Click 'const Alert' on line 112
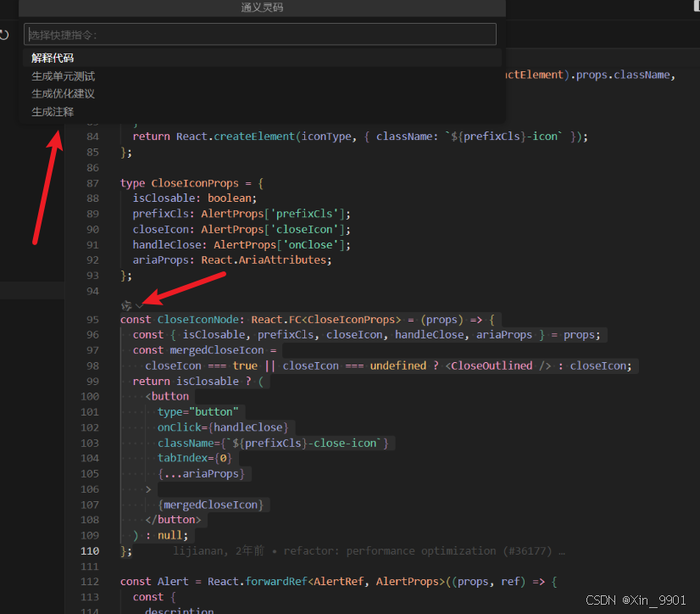The height and width of the screenshot is (614, 700). pos(154,582)
